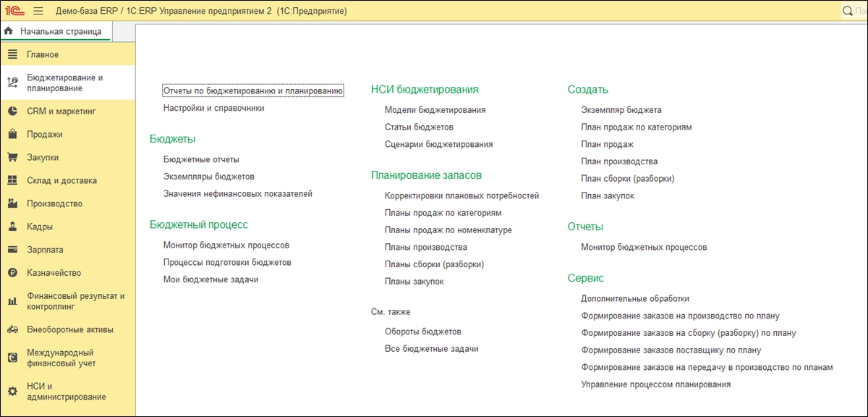The width and height of the screenshot is (868, 417).
Task: Create План закупок document
Action: [608, 196]
